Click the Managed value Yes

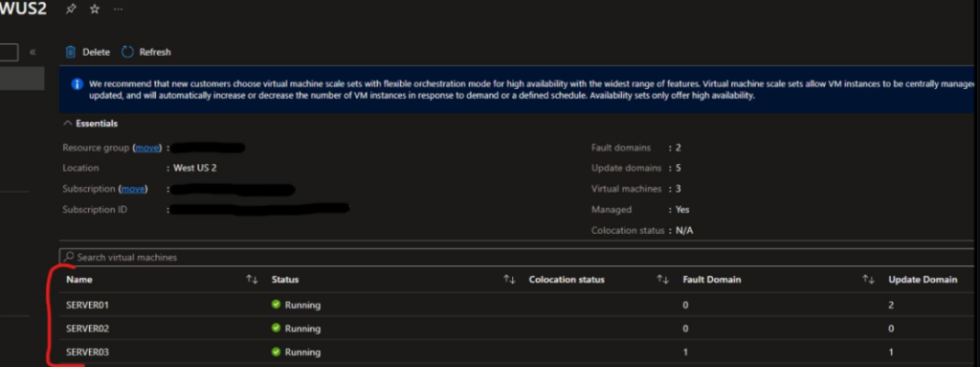click(x=682, y=209)
